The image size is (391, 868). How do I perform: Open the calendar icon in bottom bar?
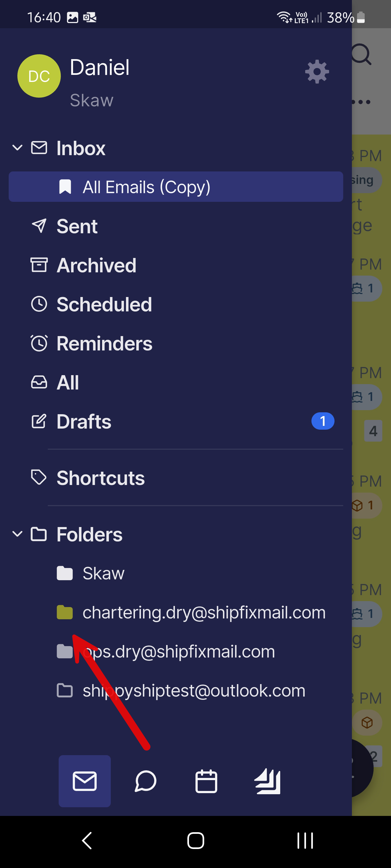206,781
